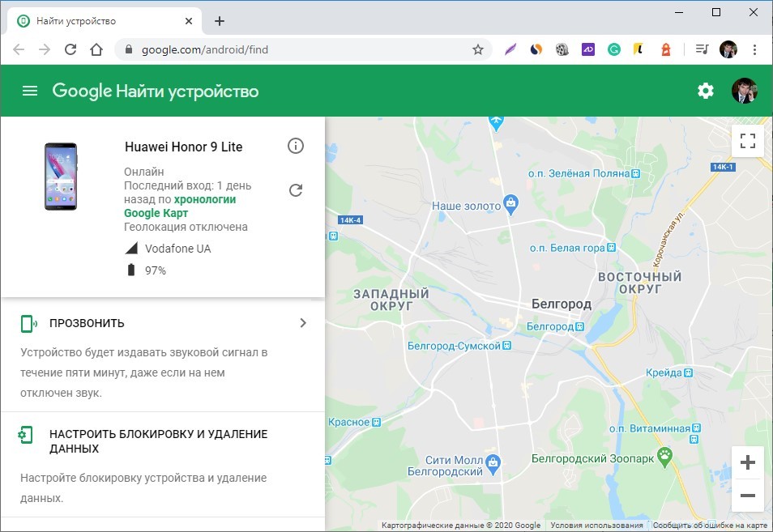Click the orange-blue circle extension icon
The width and height of the screenshot is (773, 532).
tap(536, 49)
